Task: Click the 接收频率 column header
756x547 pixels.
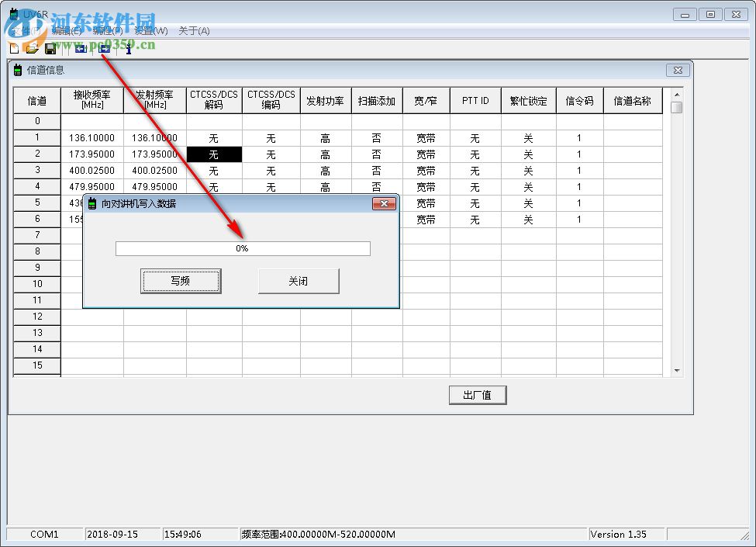Action: click(x=92, y=100)
